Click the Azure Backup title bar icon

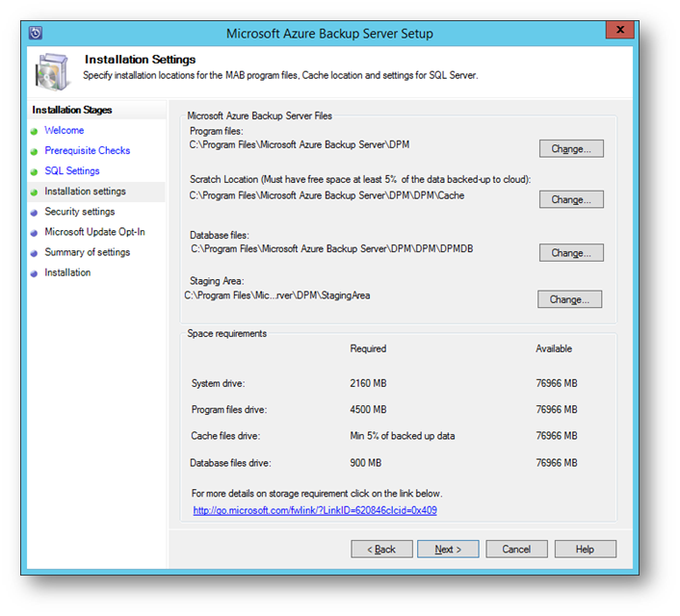35,33
